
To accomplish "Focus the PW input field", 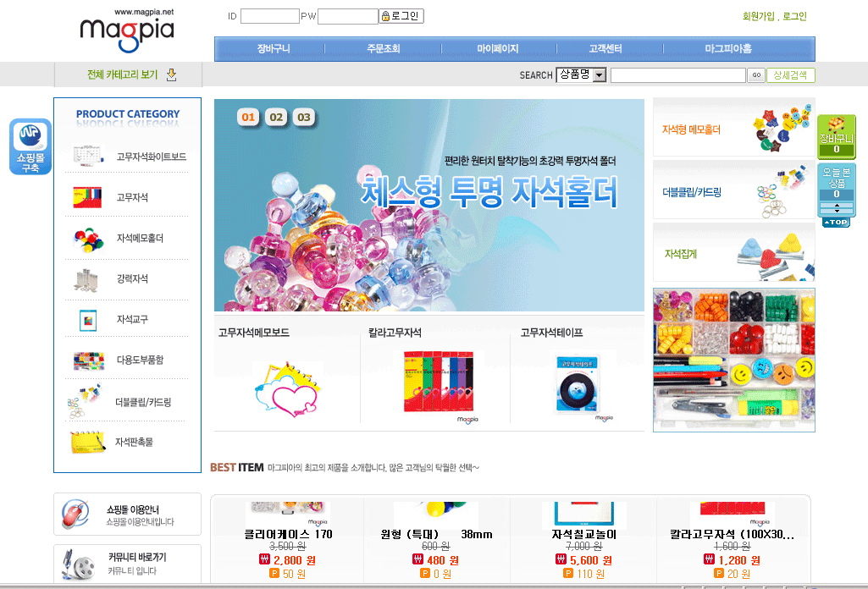I will pyautogui.click(x=348, y=16).
